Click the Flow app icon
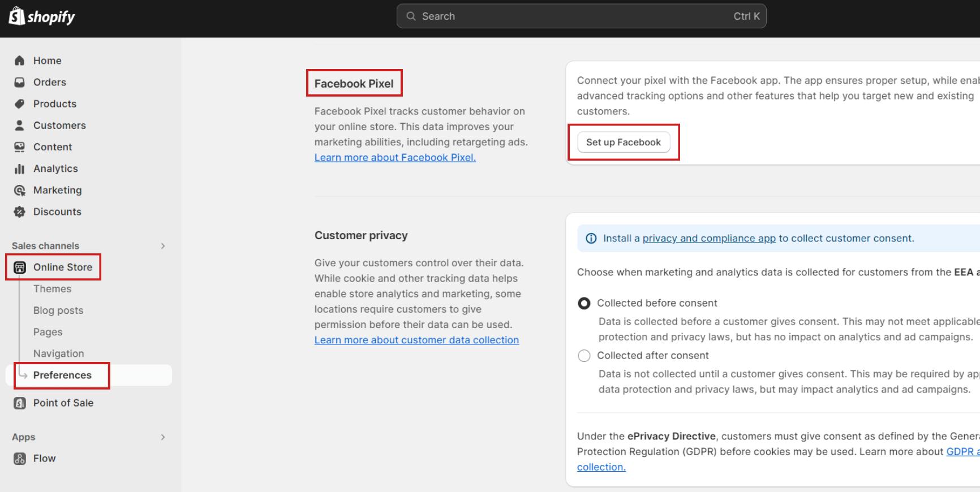 [20, 458]
